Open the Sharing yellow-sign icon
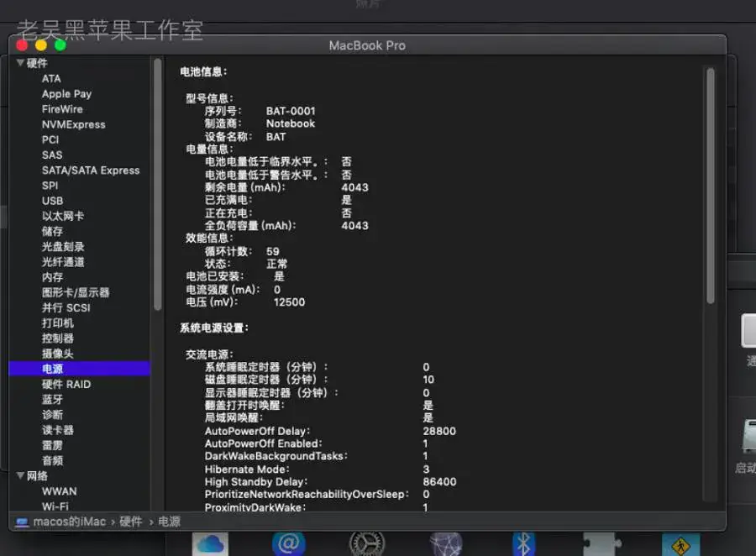The width and height of the screenshot is (756, 556). [680, 544]
